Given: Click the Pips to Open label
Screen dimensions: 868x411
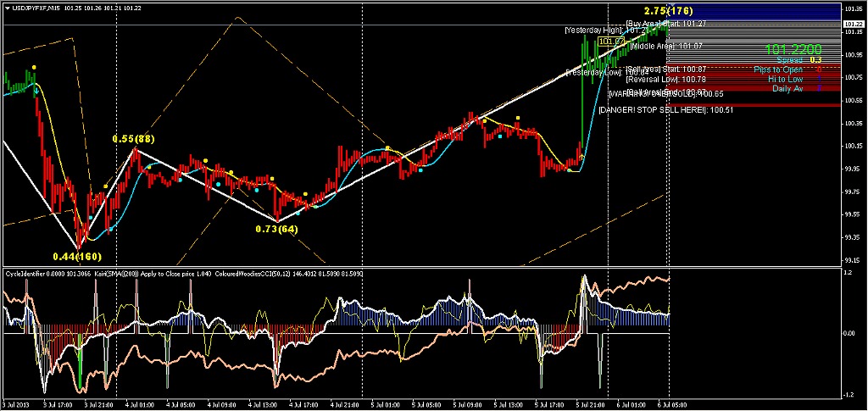Looking at the screenshot, I should [778, 69].
